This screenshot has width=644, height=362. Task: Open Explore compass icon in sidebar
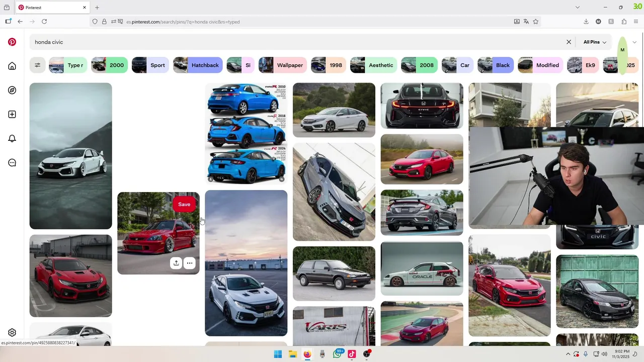[12, 90]
